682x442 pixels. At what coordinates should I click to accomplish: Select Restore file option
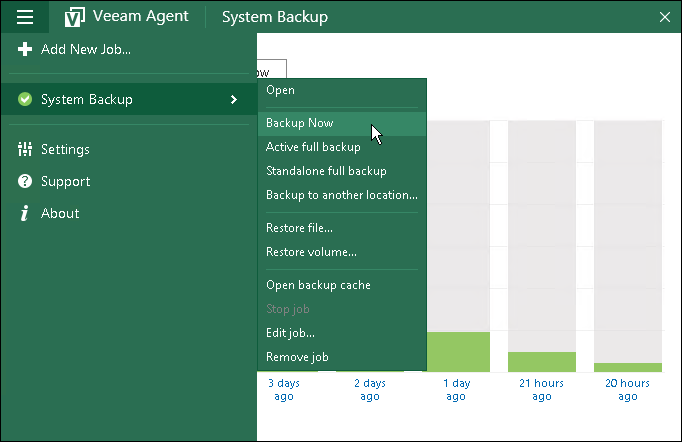click(x=342, y=228)
